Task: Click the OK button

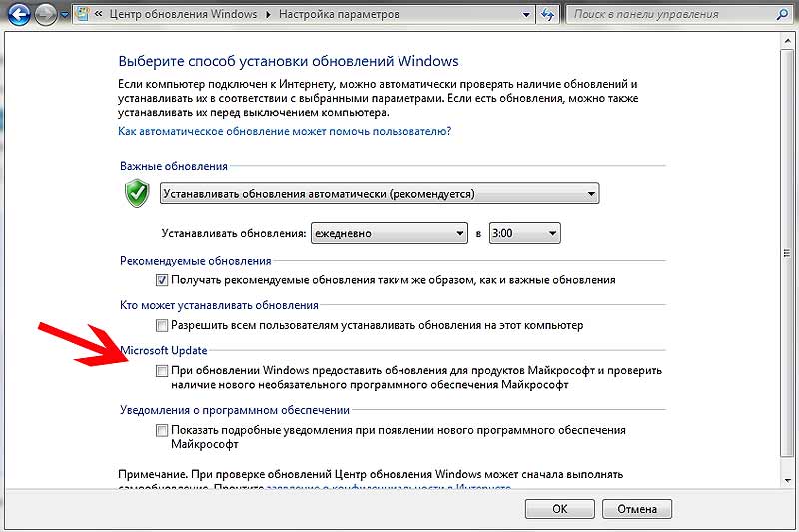Action: [559, 509]
